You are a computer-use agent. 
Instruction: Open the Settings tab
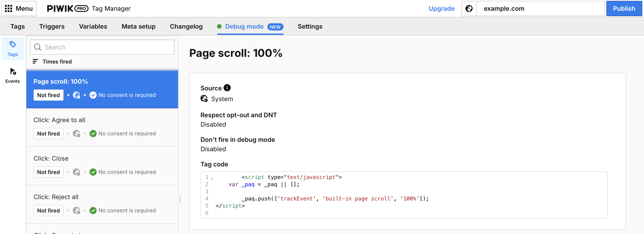(310, 26)
